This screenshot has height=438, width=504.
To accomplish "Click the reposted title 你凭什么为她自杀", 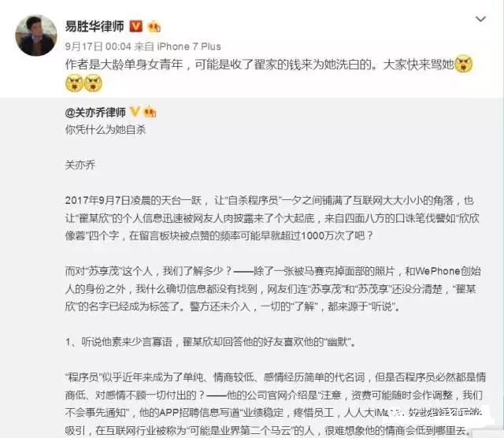I will coord(106,130).
